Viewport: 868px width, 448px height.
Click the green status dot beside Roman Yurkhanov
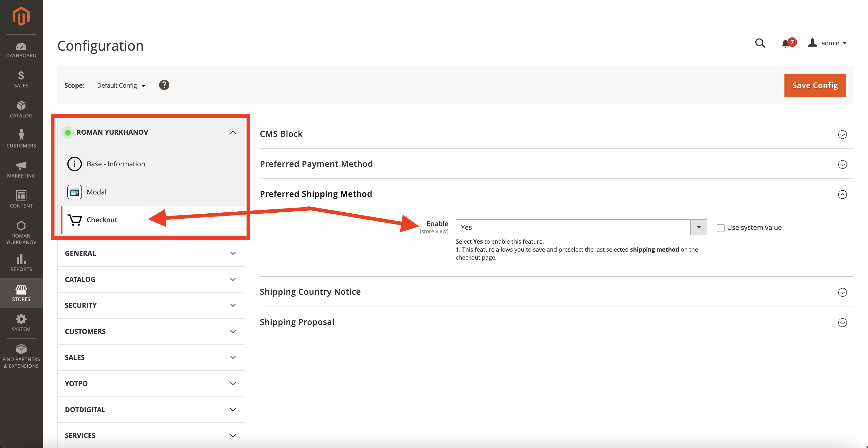[x=68, y=132]
